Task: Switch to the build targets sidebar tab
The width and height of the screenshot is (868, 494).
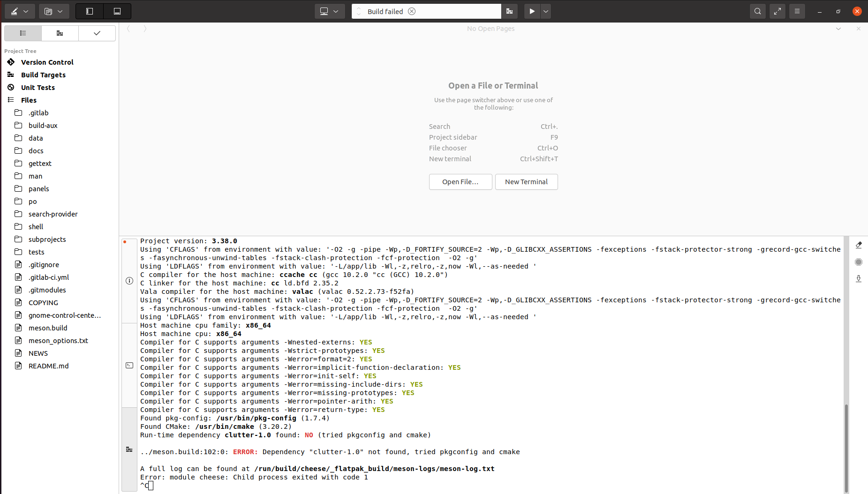Action: tap(60, 33)
